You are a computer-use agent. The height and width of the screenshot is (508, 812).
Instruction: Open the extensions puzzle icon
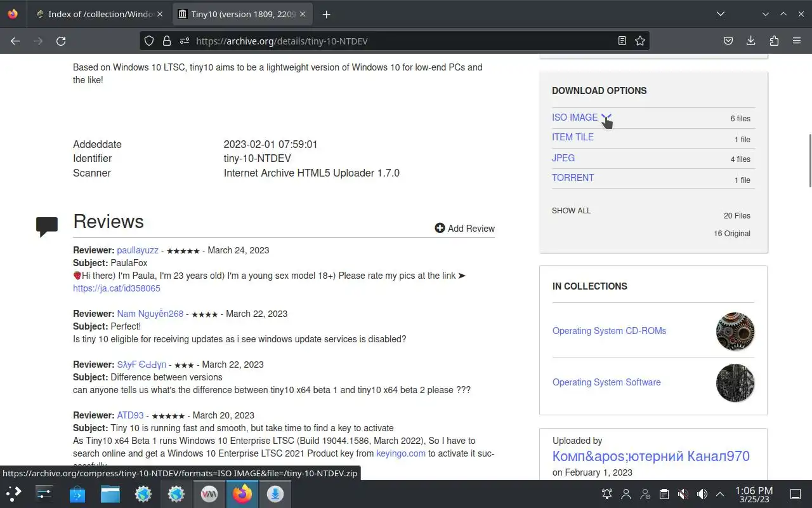click(774, 41)
